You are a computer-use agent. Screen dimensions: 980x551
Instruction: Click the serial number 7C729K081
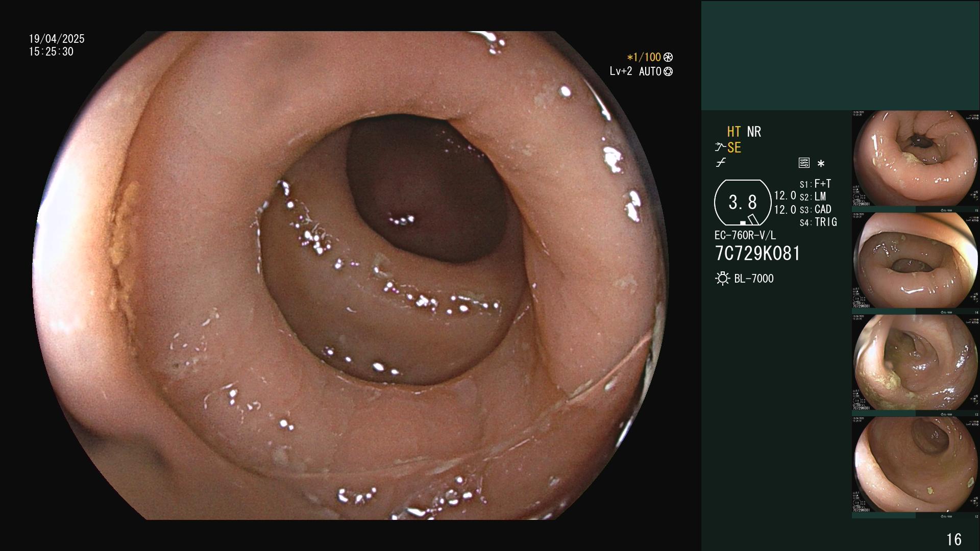tap(757, 253)
